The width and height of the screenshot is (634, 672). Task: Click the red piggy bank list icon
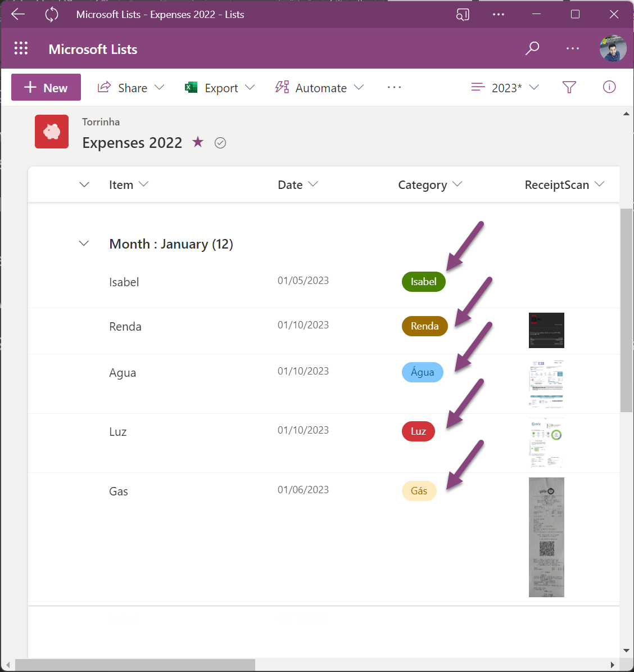coord(52,132)
